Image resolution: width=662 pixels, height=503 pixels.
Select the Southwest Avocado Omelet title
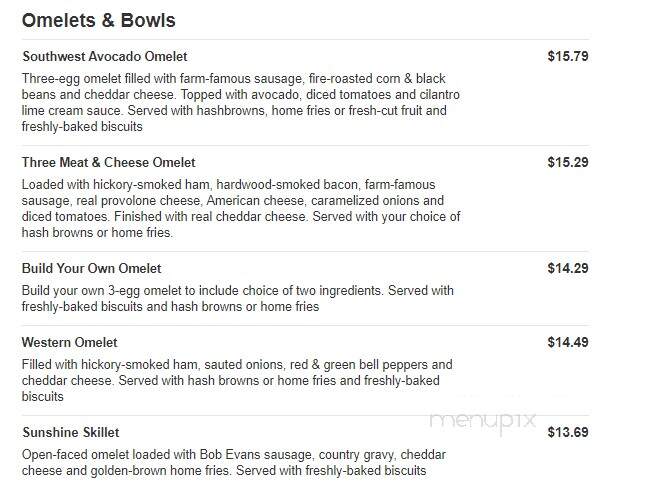[105, 57]
